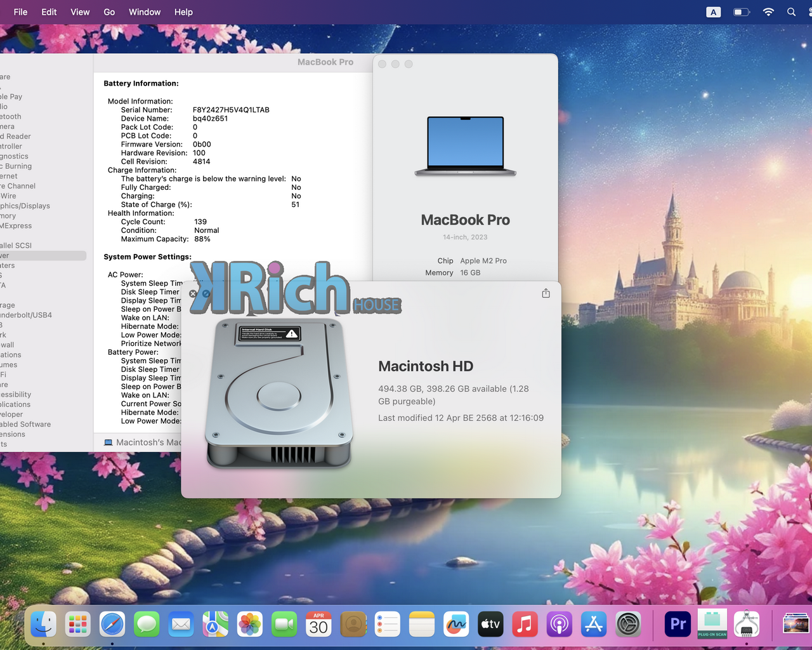Click the 'Battery Information:' heading
The width and height of the screenshot is (812, 650).
pos(141,83)
